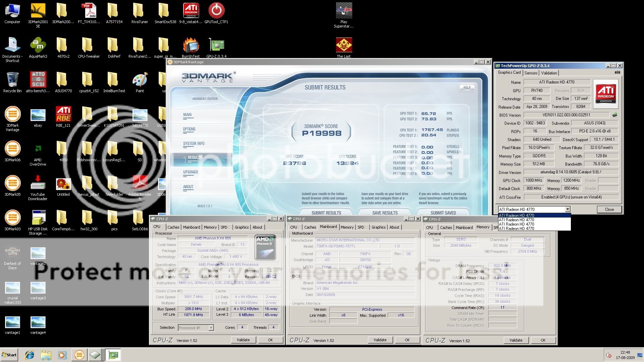Open Play Superstar desktop icon
This screenshot has height=362, width=644.
point(344,15)
